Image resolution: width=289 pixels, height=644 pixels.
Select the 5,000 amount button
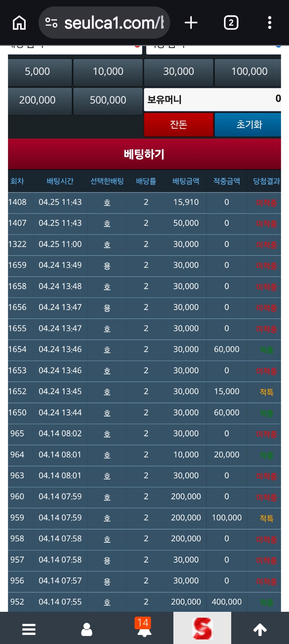[x=38, y=72]
